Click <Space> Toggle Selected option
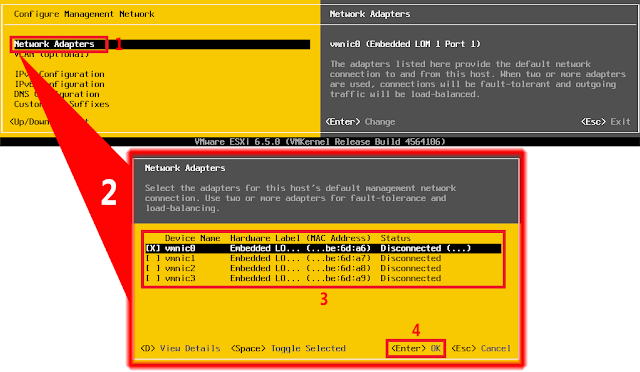The image size is (640, 372). (x=288, y=348)
